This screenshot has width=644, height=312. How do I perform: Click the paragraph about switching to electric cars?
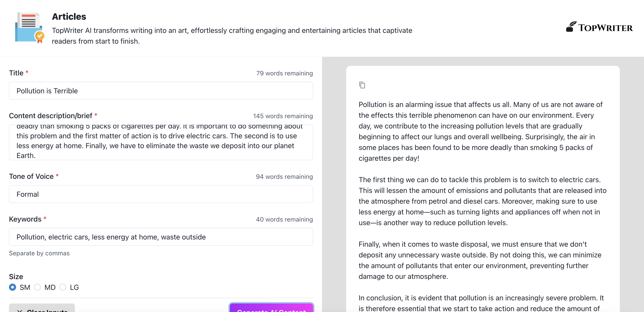483,201
